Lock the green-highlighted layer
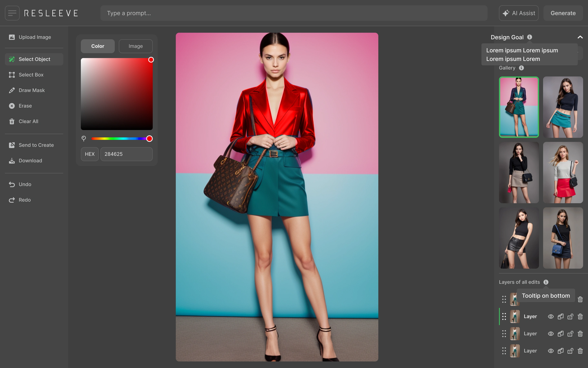Image resolution: width=588 pixels, height=368 pixels. click(570, 316)
